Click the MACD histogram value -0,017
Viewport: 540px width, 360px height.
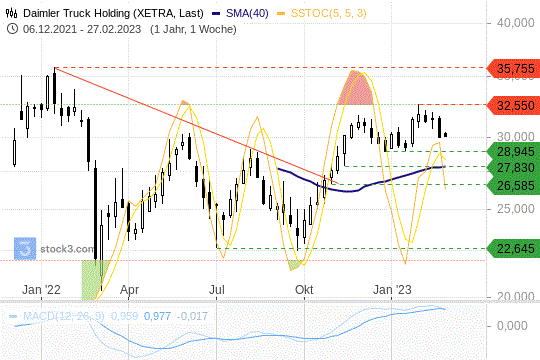tap(192, 316)
